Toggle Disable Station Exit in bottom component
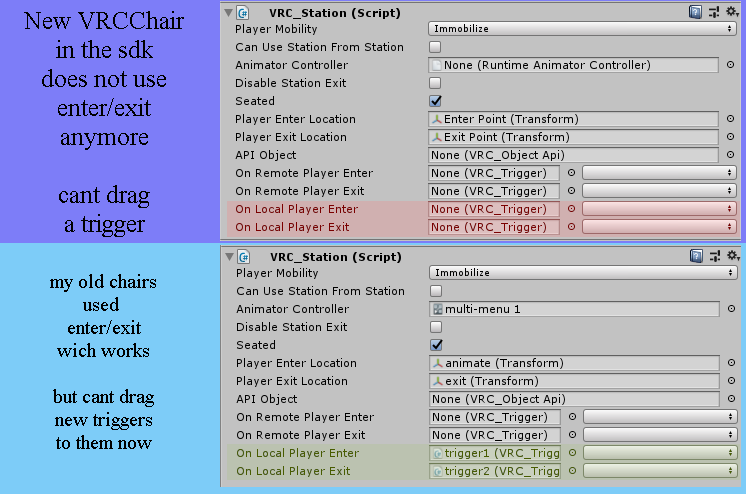Screen dimensions: 746x494 click(436, 327)
